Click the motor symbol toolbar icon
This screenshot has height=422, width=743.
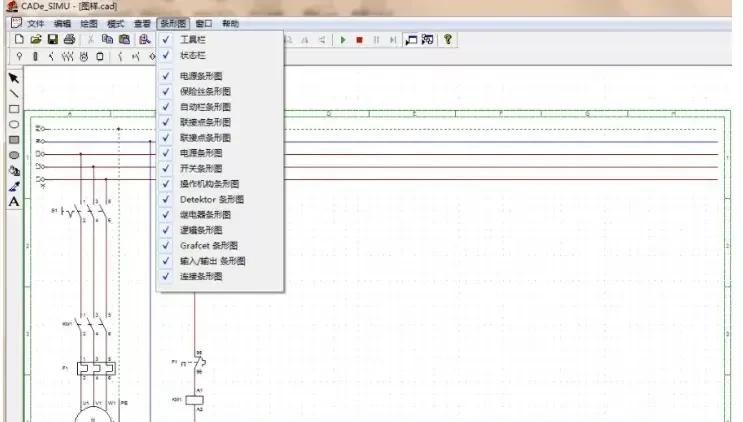pos(84,56)
